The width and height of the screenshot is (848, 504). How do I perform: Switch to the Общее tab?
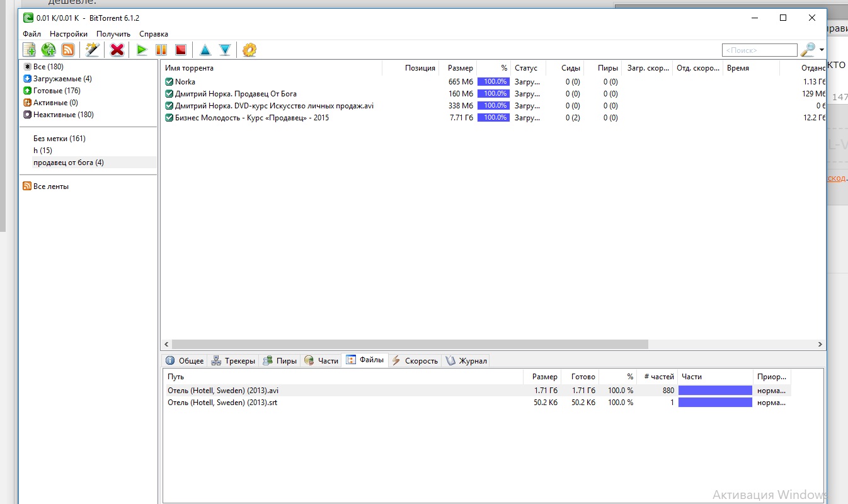(185, 361)
